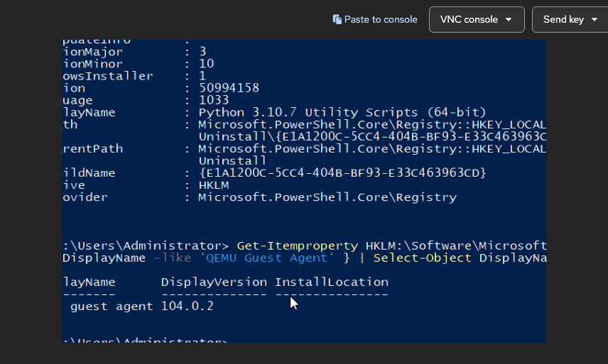Viewport: 608px width, 364px height.
Task: Click the Python 3.10.7 Utility Scripts text
Action: point(342,112)
